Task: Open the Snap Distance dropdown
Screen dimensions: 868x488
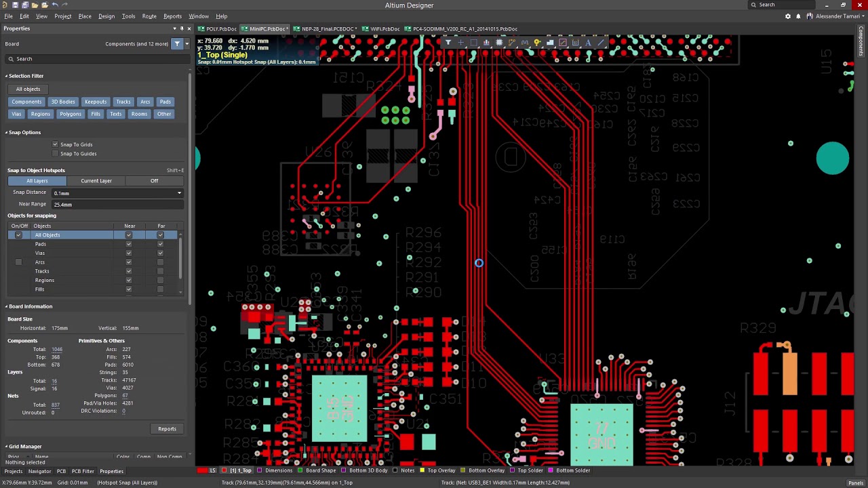Action: pyautogui.click(x=179, y=193)
